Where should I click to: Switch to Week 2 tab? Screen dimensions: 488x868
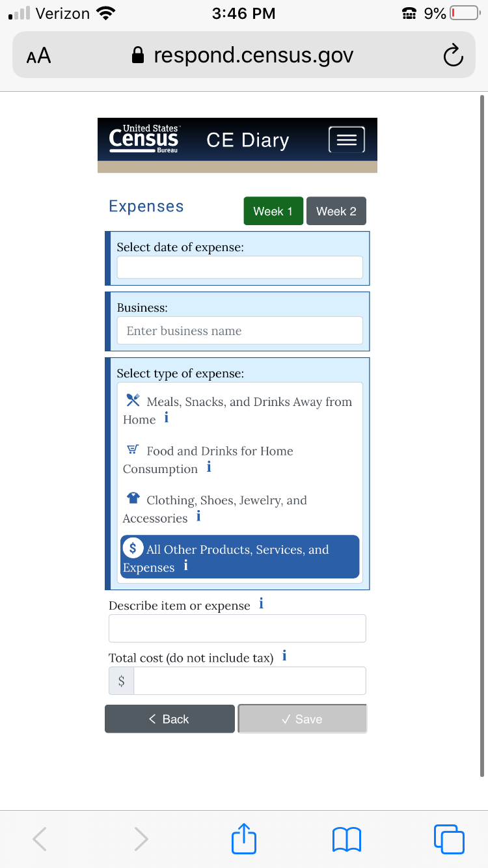(336, 211)
